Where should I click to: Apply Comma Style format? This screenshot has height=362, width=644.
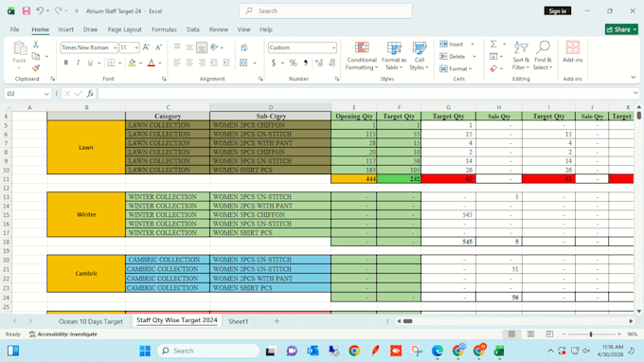[x=305, y=63]
